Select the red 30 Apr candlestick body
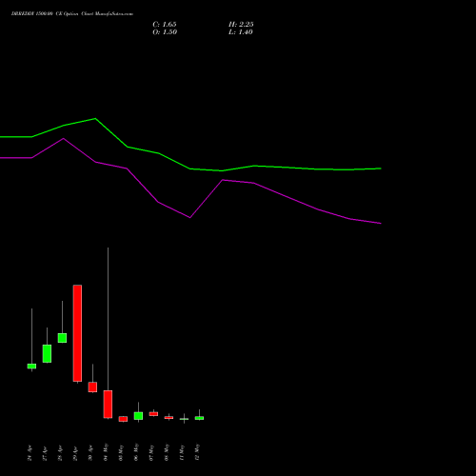The image size is (476, 476). [x=92, y=387]
